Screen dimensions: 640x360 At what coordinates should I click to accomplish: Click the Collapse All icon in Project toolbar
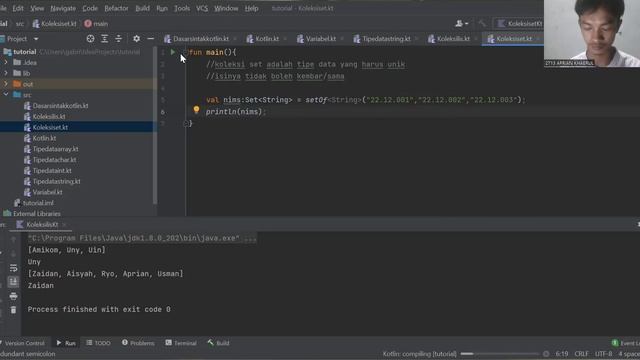point(118,38)
